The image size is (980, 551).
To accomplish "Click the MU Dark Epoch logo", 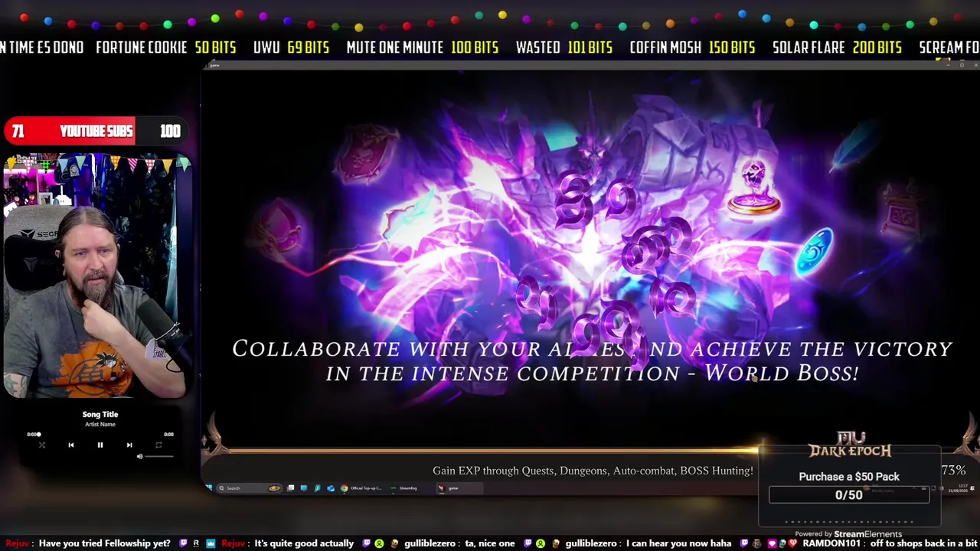I will (x=850, y=445).
